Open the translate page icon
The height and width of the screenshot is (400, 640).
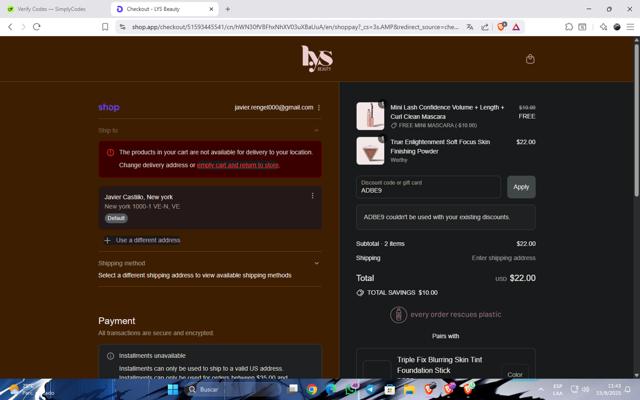(x=470, y=27)
